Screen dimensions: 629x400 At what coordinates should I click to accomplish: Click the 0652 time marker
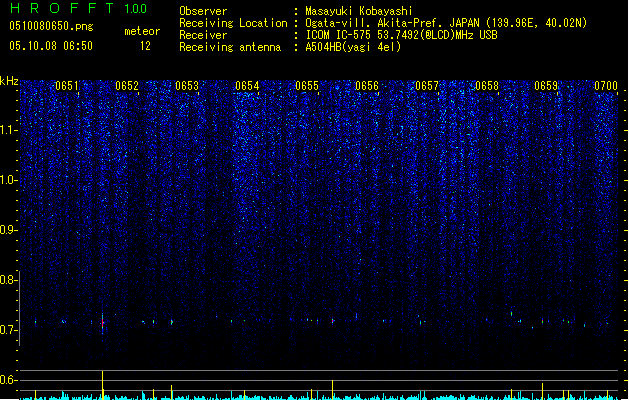[127, 86]
